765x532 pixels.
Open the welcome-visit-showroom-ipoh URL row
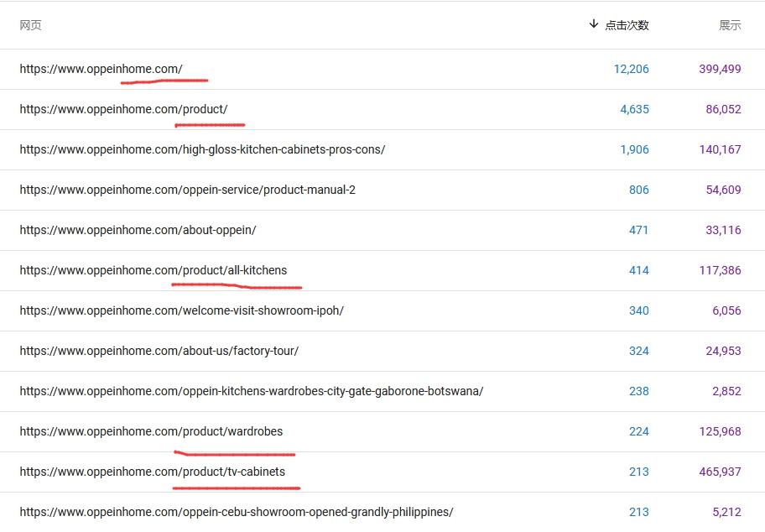tap(181, 310)
